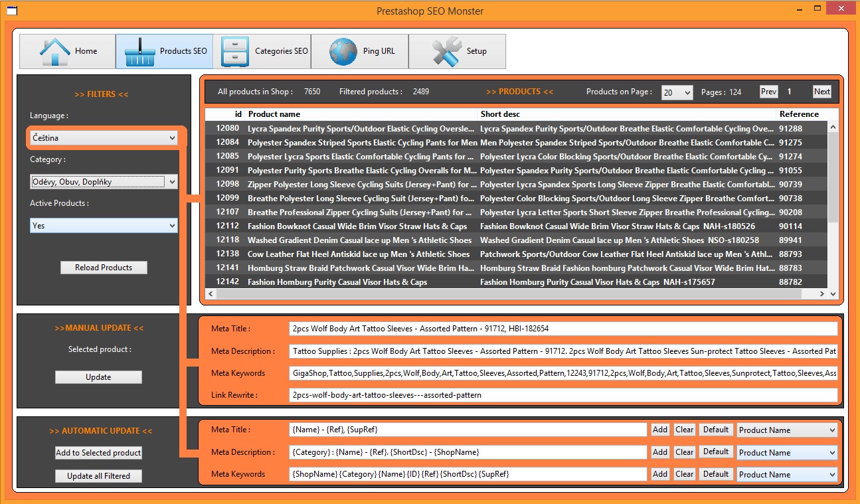
Task: Click Add for Meta Keywords template
Action: tap(660, 474)
